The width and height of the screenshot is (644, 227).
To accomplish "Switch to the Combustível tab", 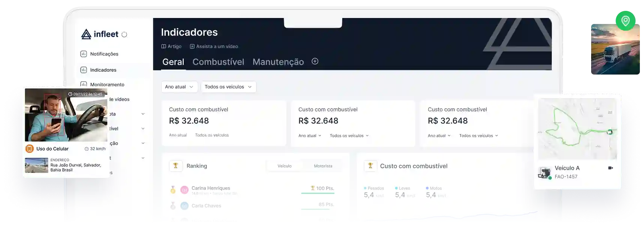I will [218, 62].
